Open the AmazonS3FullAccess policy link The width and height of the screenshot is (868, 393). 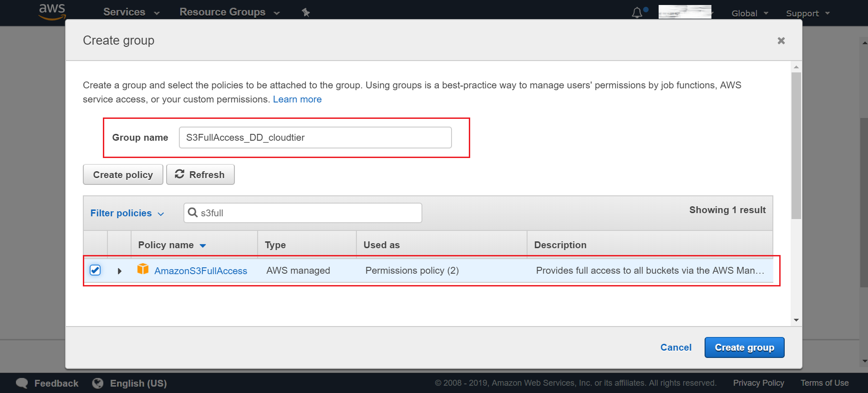coord(201,271)
